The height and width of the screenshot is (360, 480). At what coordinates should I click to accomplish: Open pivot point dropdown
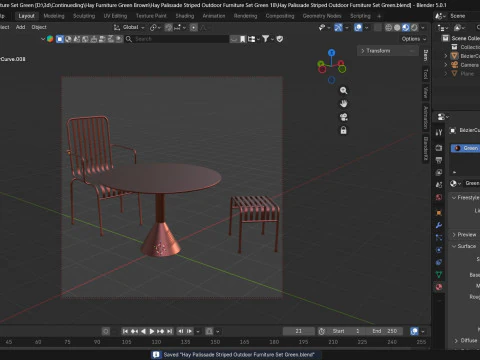point(155,27)
